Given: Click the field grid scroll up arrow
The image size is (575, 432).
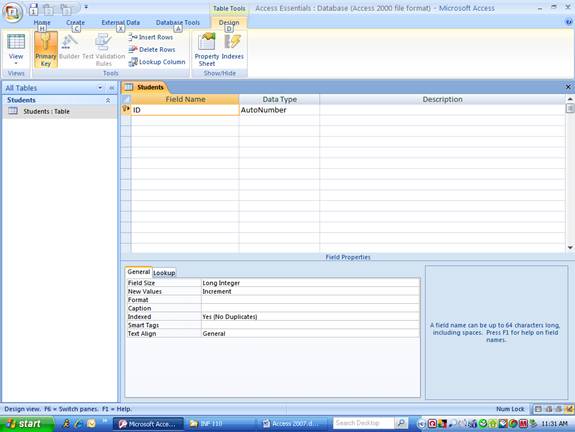Looking at the screenshot, I should click(x=570, y=99).
